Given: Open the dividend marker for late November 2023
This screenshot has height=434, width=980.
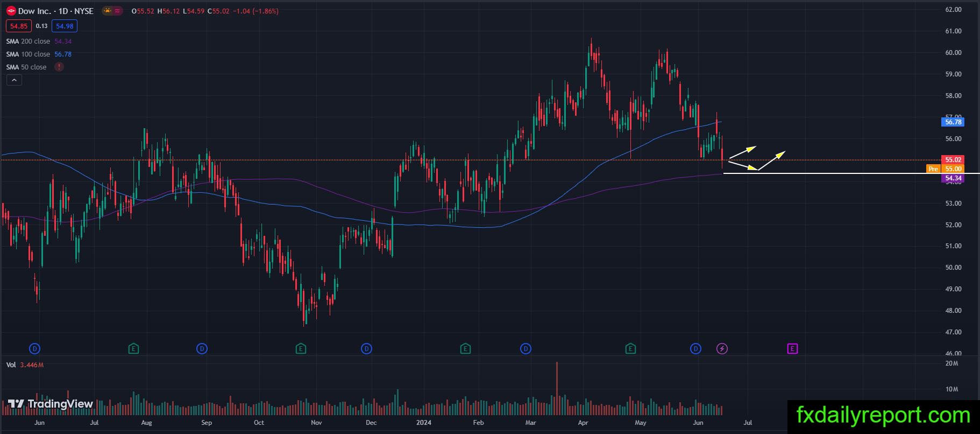Looking at the screenshot, I should pos(366,349).
